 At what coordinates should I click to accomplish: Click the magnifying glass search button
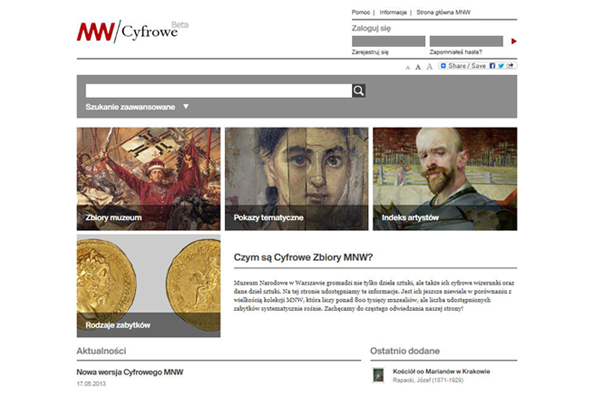[359, 91]
